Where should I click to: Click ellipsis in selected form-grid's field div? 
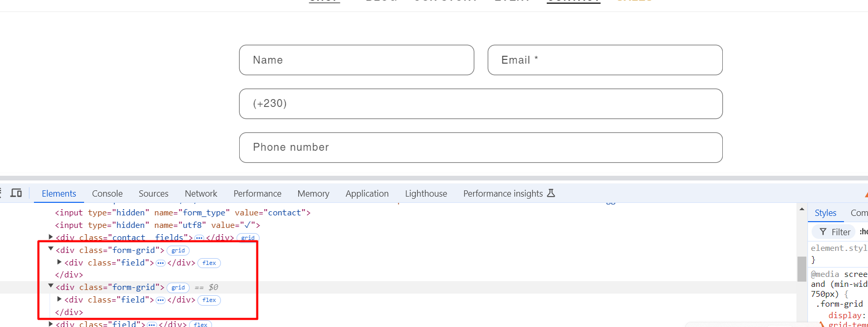coord(160,300)
